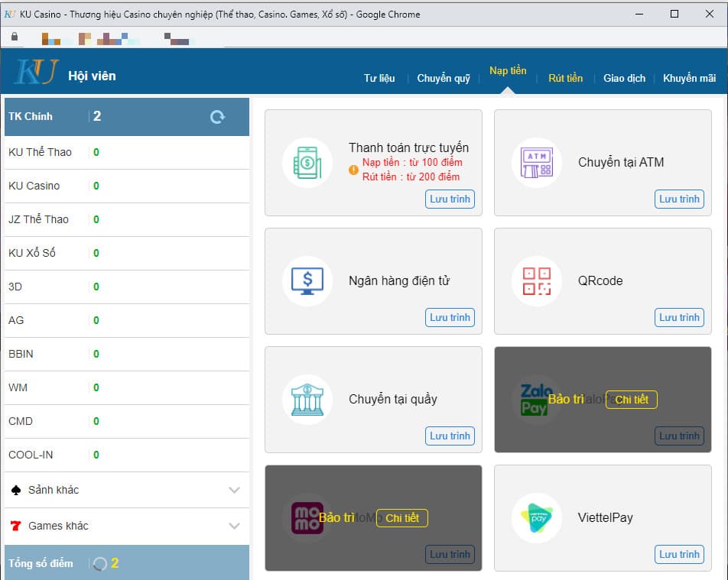
Task: Switch to the Chuyển quỹ tab
Action: pos(444,78)
